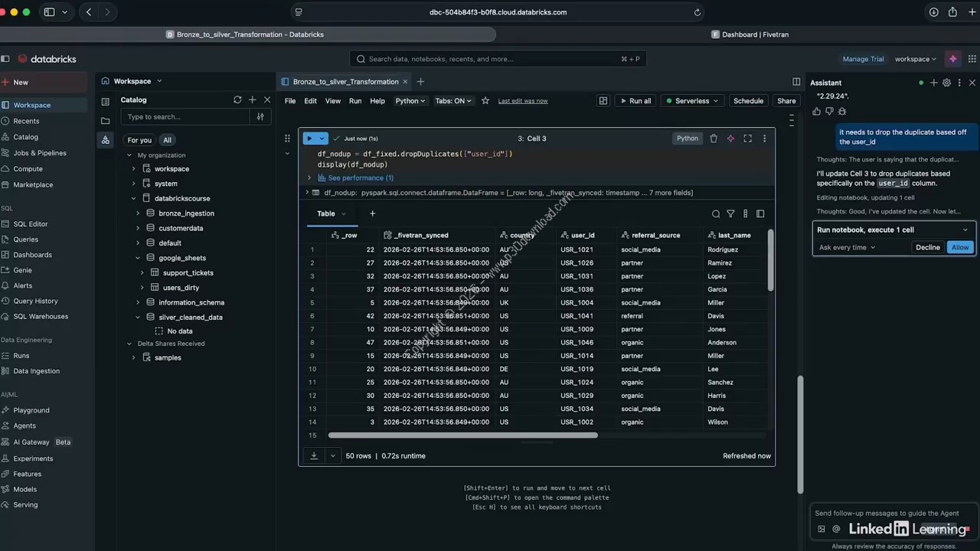Allow the Assistant to run the notebook
The height and width of the screenshot is (551, 980).
click(960, 247)
